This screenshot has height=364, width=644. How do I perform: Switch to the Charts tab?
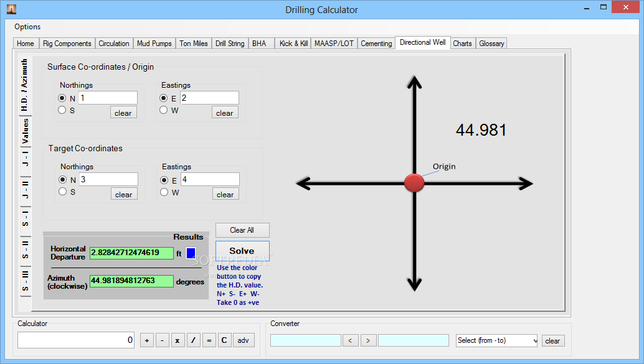click(x=463, y=44)
